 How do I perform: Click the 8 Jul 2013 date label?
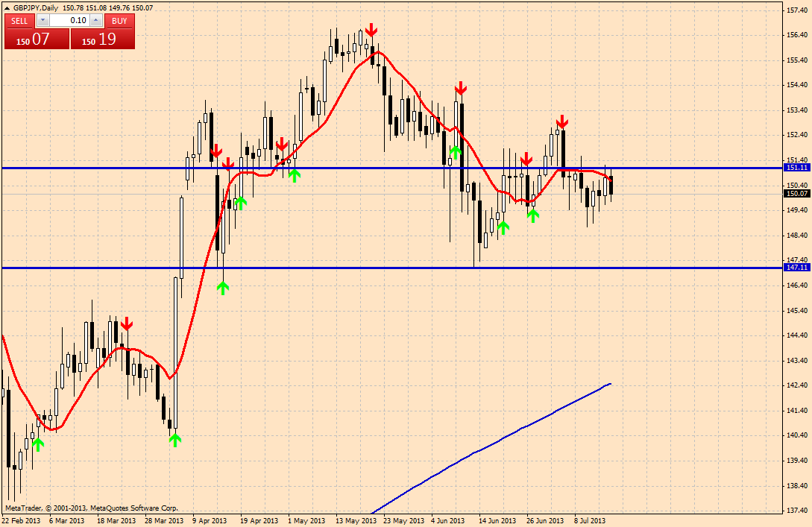coord(589,521)
